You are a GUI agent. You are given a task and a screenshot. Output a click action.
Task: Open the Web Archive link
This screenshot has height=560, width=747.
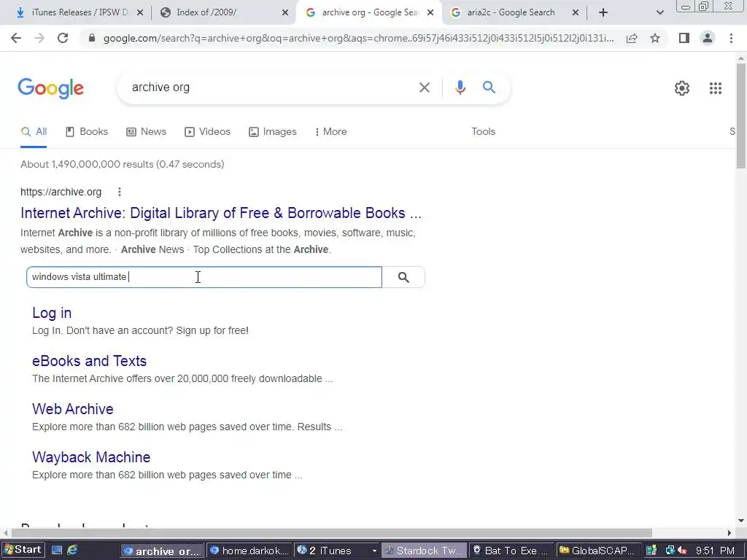73,409
